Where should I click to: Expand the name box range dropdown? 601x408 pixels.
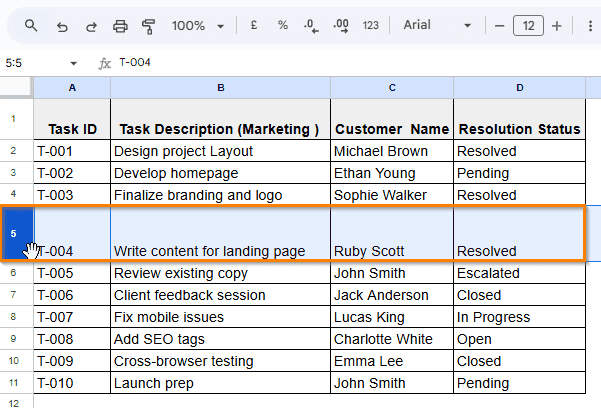click(73, 63)
